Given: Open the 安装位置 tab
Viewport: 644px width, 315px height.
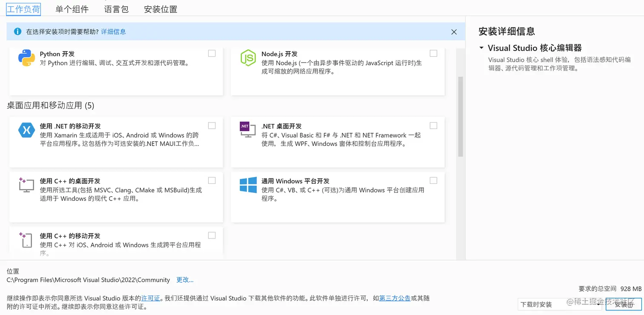Looking at the screenshot, I should [161, 9].
